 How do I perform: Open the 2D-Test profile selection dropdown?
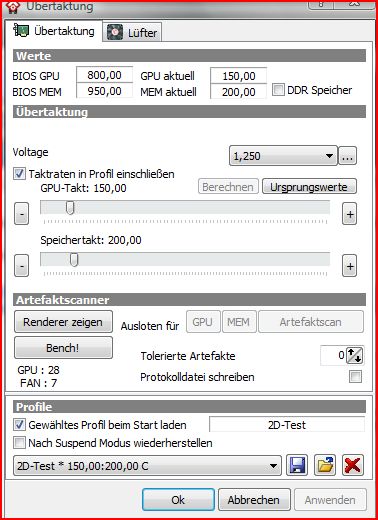click(147, 465)
